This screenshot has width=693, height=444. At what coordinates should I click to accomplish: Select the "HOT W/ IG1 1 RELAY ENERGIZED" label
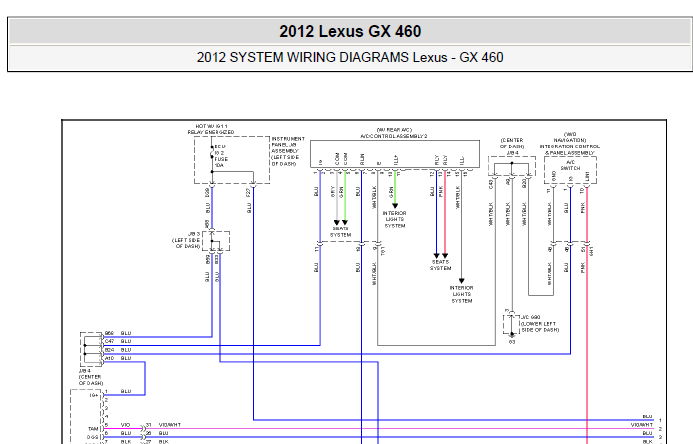click(211, 129)
